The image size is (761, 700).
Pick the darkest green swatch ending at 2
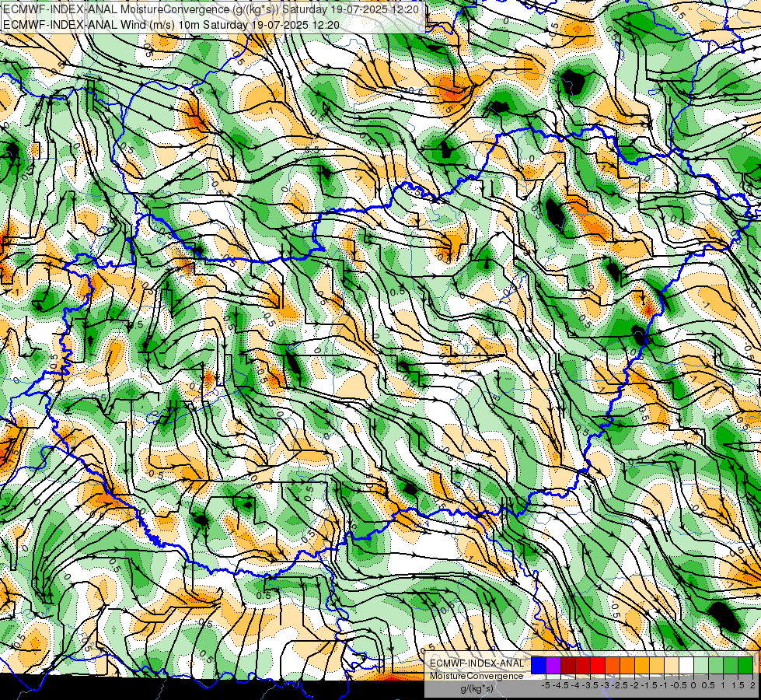pos(745,665)
